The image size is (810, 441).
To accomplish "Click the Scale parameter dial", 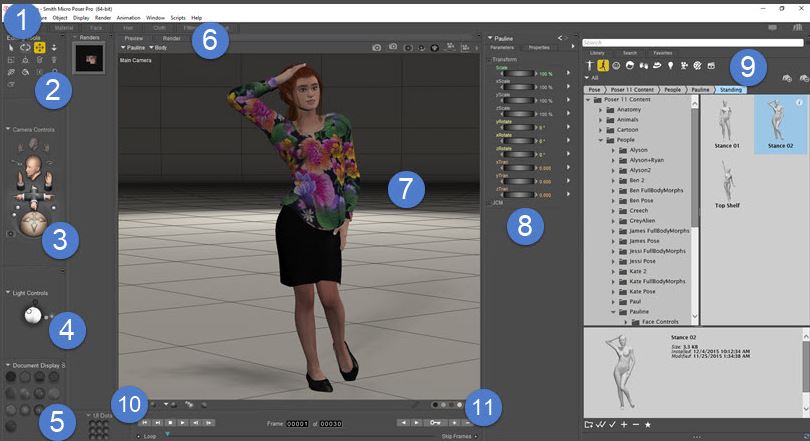I will point(518,74).
